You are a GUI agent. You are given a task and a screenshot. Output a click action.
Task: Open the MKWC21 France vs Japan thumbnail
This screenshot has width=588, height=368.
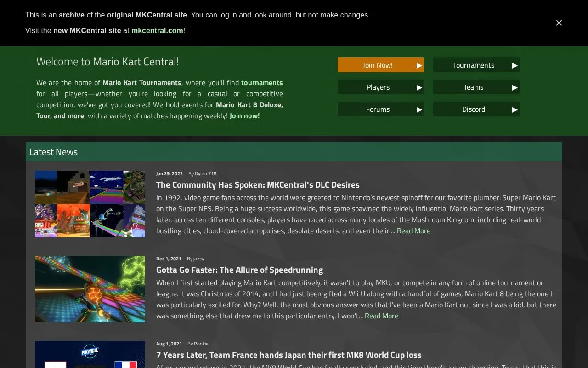(x=90, y=354)
